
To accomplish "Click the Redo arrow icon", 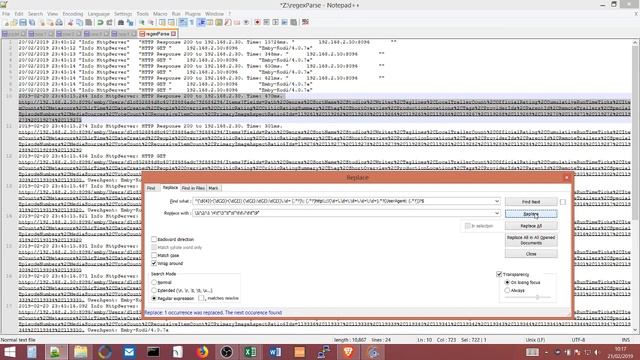I will 109,22.
